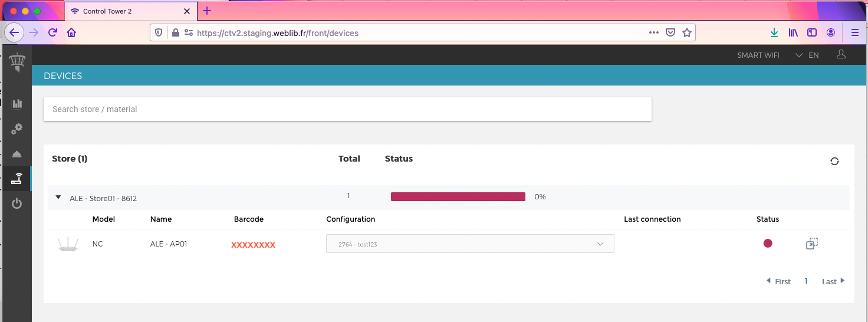868x322 pixels.
Task: Open the configuration dropdown 2764 - test123
Action: pos(470,244)
